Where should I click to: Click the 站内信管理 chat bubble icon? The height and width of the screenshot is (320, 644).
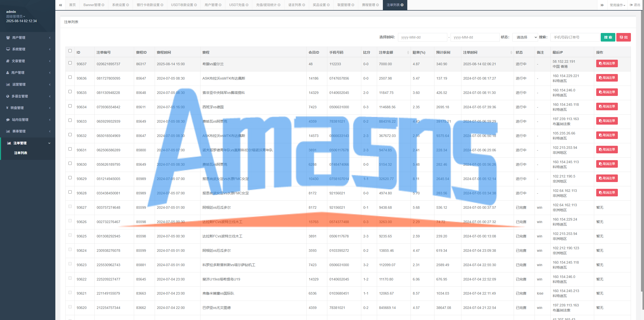click(8, 120)
